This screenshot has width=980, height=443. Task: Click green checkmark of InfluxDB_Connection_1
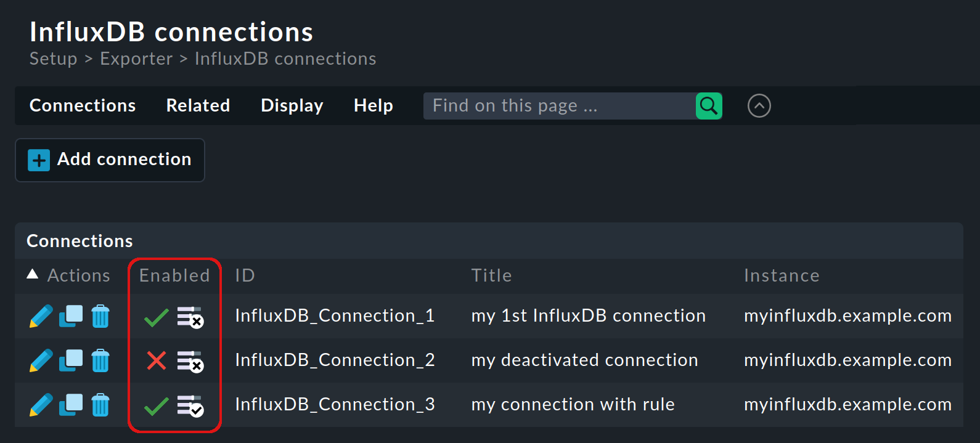(x=156, y=317)
